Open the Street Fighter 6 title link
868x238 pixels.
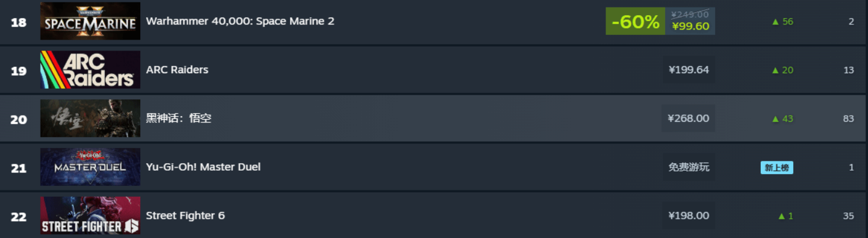point(185,215)
